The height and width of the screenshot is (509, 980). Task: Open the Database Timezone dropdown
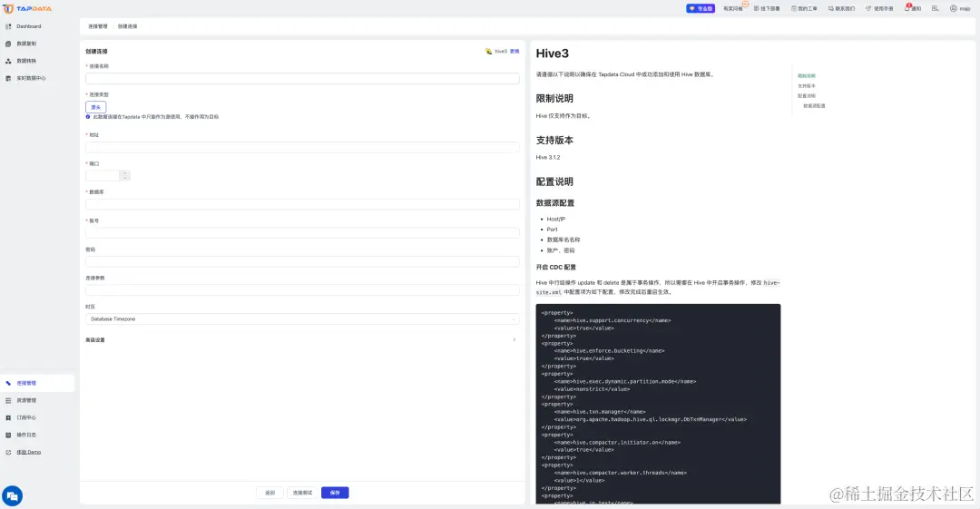pos(302,318)
